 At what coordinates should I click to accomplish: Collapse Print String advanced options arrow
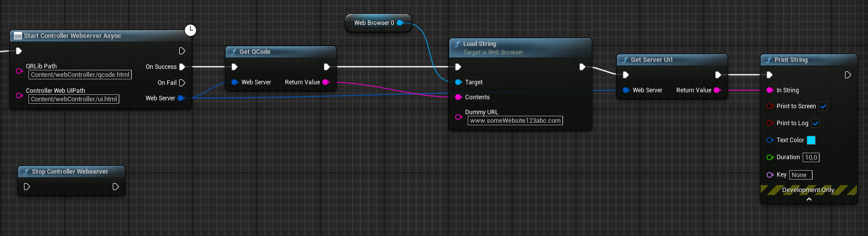click(809, 199)
